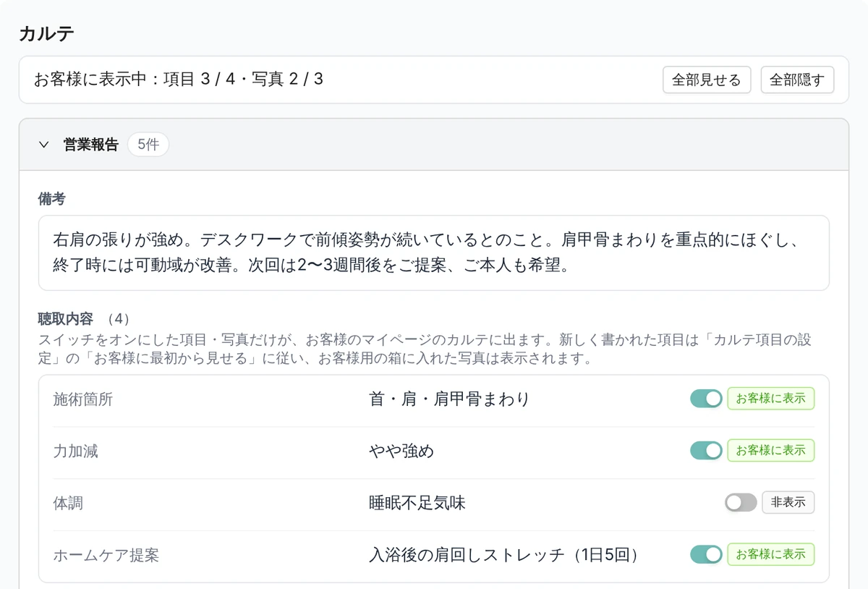Click the value 睡眠不足気味

[x=417, y=503]
